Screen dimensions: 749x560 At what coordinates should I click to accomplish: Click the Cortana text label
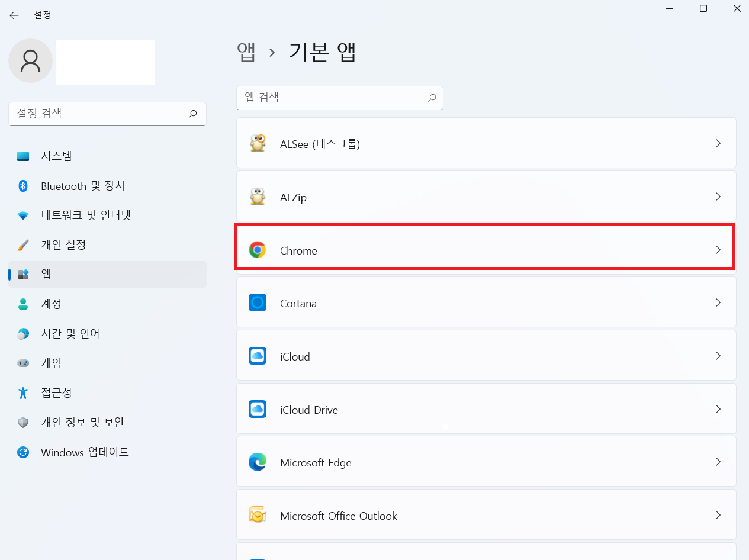pos(298,303)
